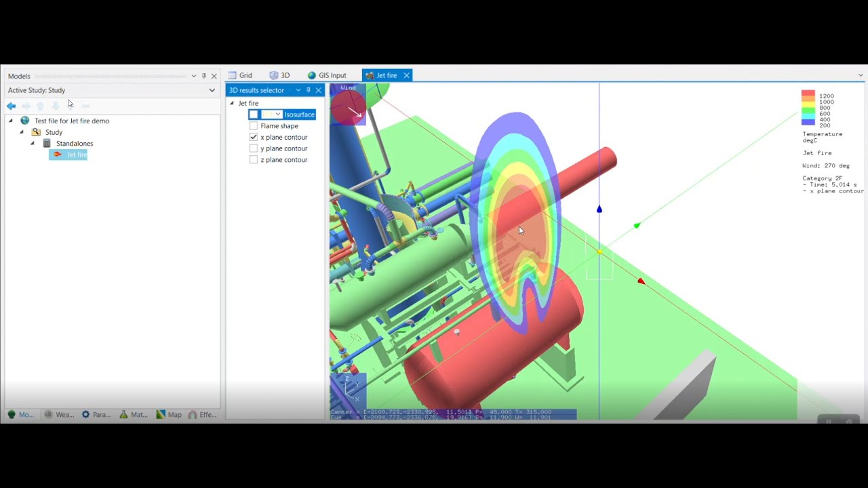Click the flame icon of the Jet fire model
868x488 pixels.
[x=58, y=155]
